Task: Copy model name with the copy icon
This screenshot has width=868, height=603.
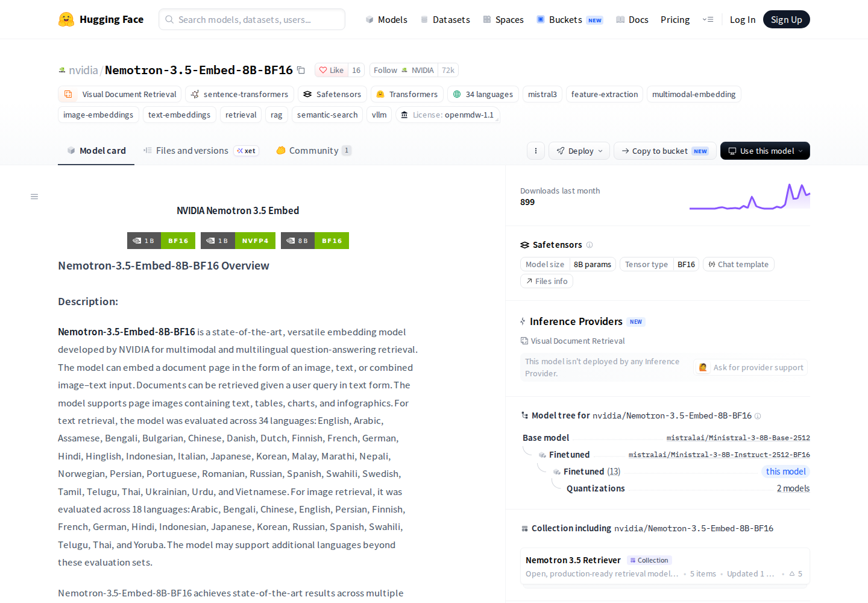Action: pyautogui.click(x=301, y=71)
